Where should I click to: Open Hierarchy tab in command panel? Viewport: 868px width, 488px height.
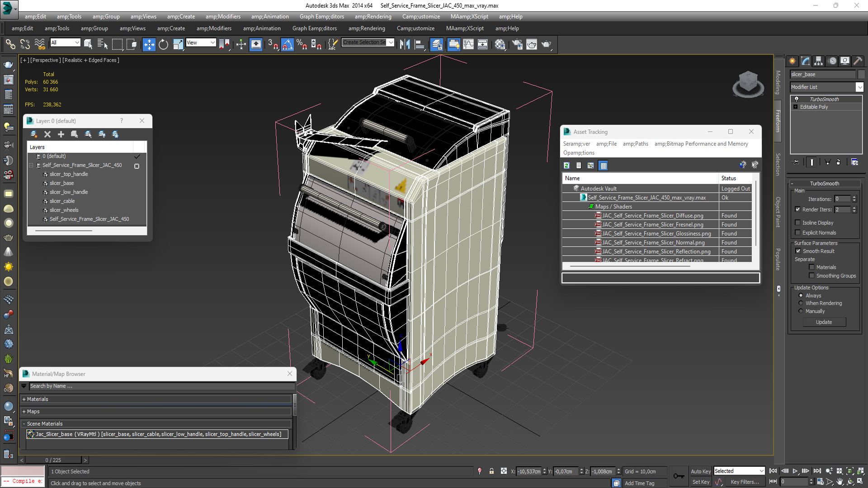pos(818,61)
